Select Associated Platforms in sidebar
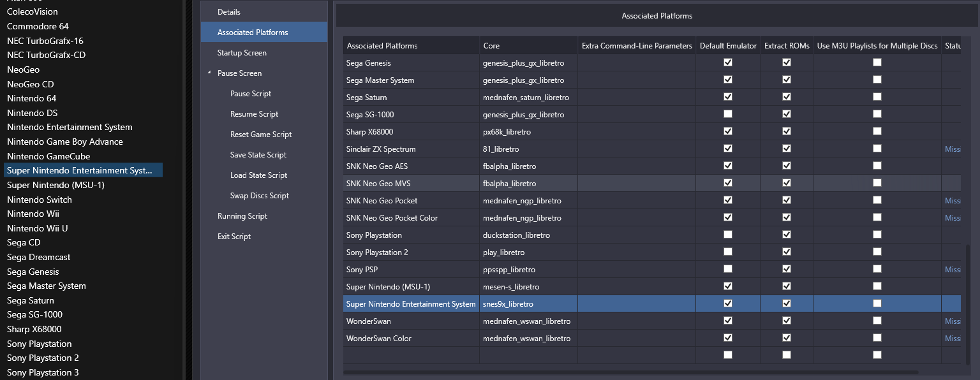This screenshot has height=380, width=980. click(x=264, y=33)
